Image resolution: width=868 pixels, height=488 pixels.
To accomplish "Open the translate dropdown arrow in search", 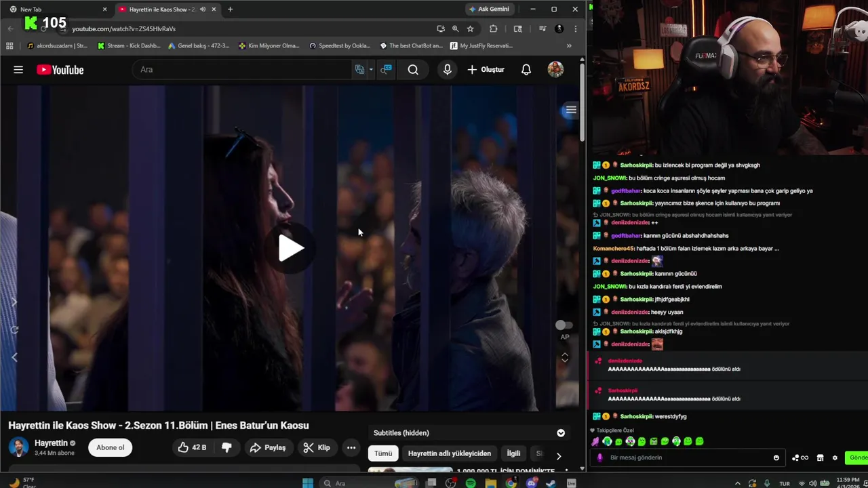I will coord(371,70).
